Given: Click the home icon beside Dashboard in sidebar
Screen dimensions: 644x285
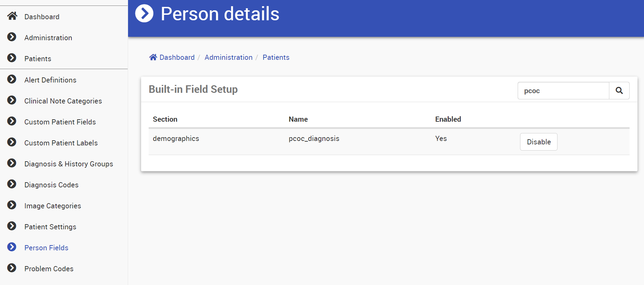Looking at the screenshot, I should tap(12, 16).
